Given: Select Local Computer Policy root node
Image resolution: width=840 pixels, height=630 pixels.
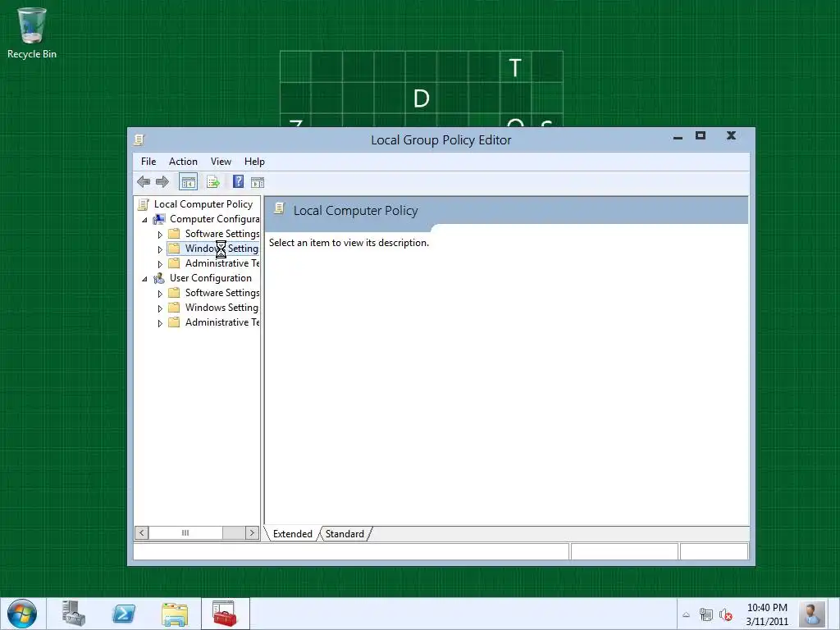Looking at the screenshot, I should tap(203, 204).
